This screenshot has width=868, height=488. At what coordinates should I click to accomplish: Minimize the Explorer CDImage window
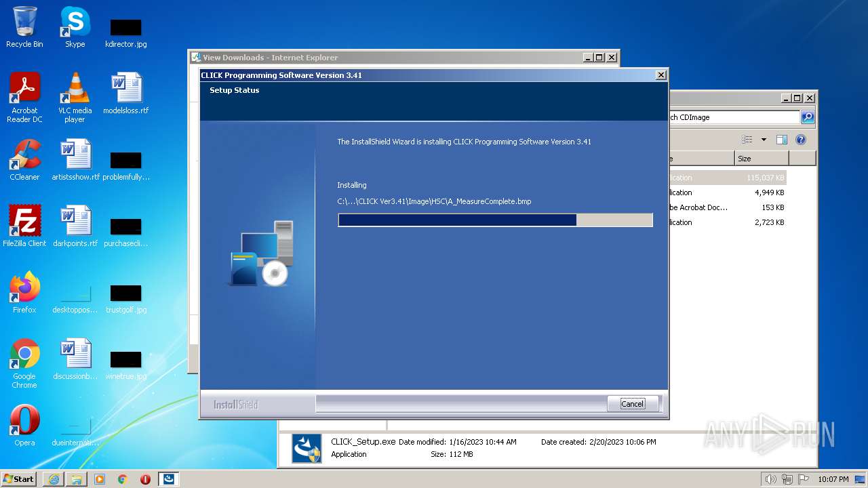(786, 98)
